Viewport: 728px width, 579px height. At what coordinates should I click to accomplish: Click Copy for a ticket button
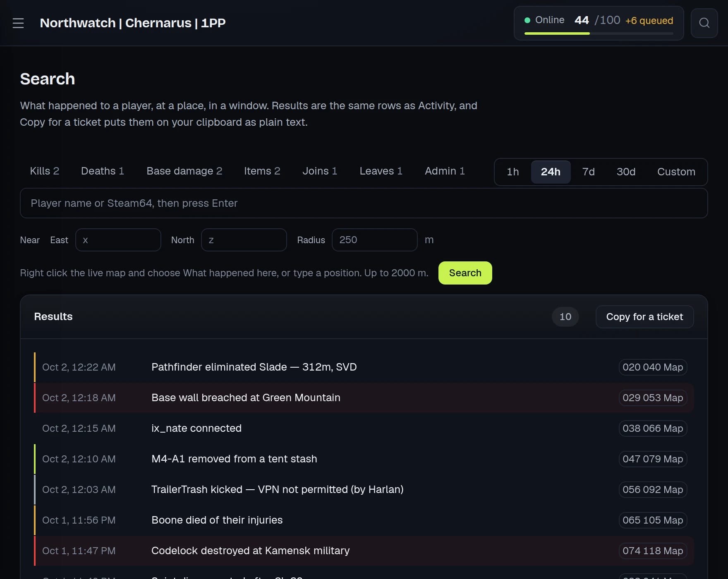point(644,317)
